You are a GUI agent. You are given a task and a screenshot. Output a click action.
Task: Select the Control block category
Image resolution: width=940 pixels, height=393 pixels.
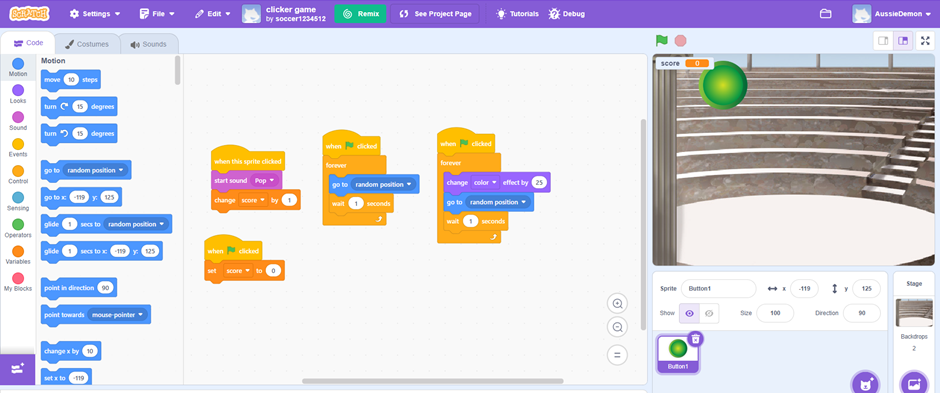point(18,175)
